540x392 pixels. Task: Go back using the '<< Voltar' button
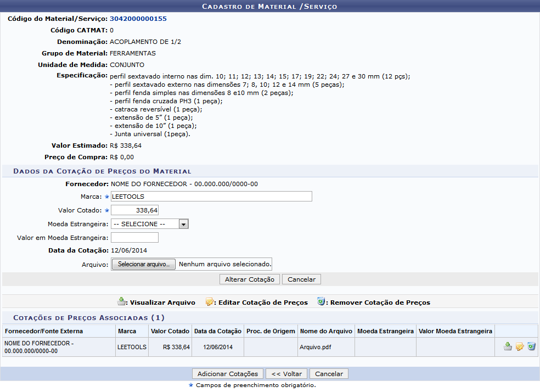click(286, 374)
